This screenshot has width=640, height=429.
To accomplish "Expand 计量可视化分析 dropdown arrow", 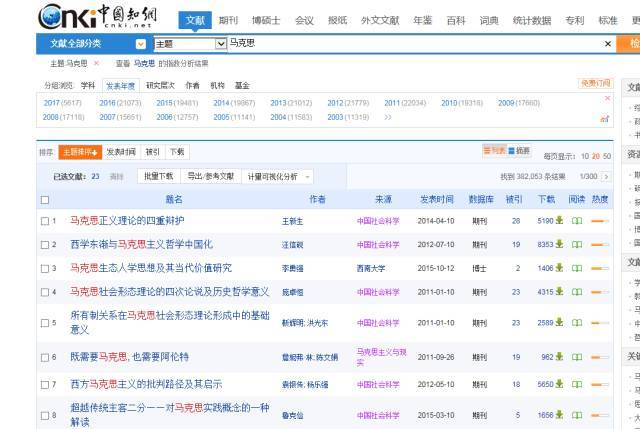I will pos(307,177).
